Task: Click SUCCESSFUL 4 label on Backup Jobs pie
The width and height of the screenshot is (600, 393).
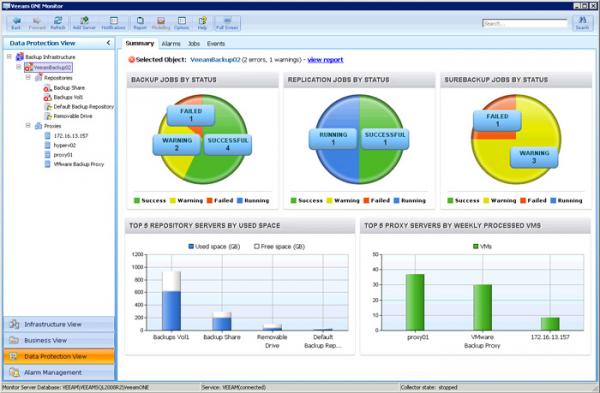Action: pyautogui.click(x=228, y=144)
